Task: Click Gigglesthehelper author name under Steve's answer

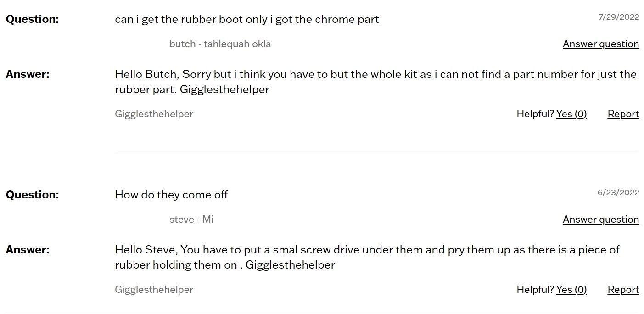Action: [x=154, y=290]
